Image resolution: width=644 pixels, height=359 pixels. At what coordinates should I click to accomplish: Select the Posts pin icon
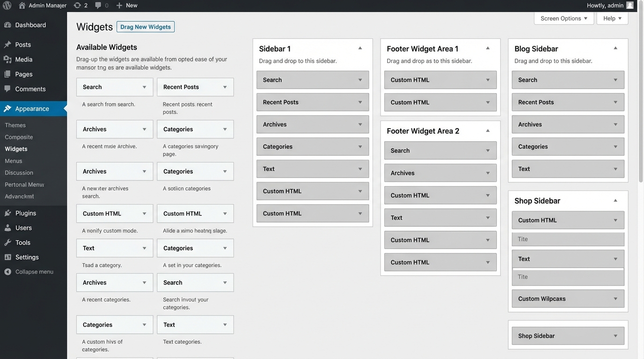[8, 44]
